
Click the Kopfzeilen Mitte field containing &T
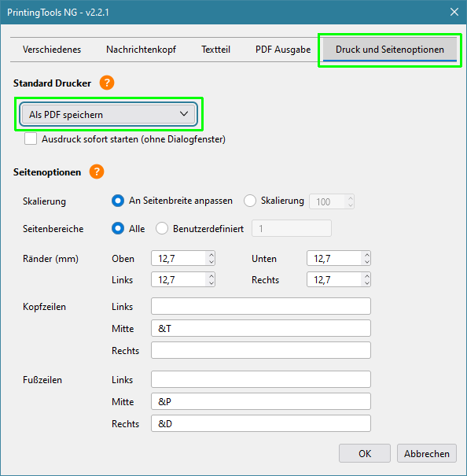pyautogui.click(x=261, y=328)
